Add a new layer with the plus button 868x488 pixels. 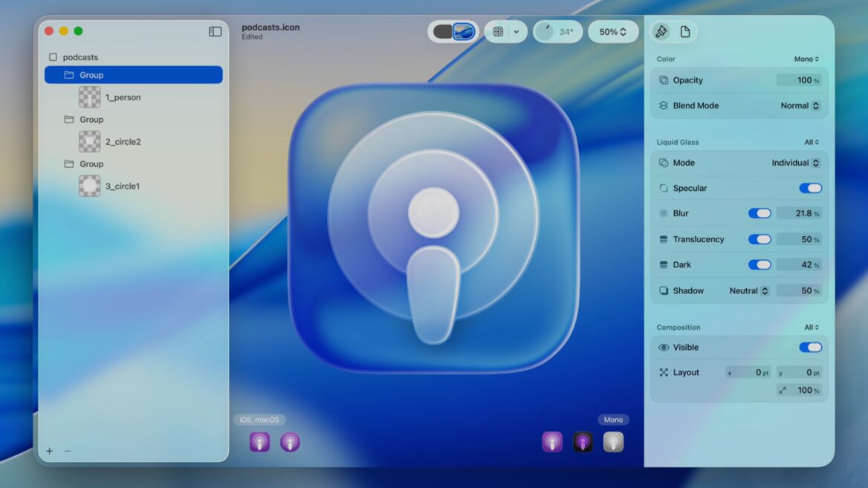(49, 450)
